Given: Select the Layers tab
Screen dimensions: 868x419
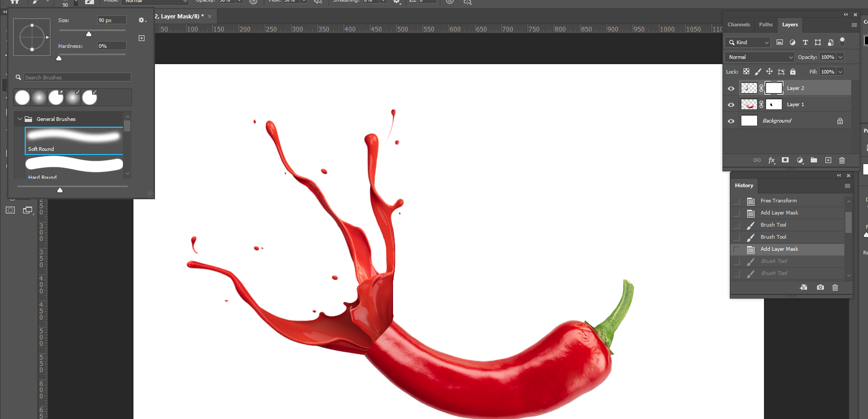Looking at the screenshot, I should 790,25.
